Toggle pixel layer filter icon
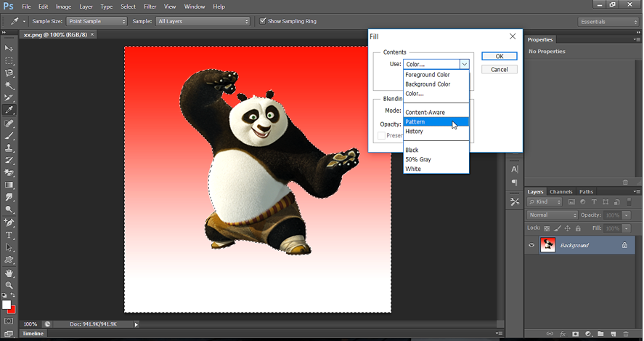 (x=571, y=201)
